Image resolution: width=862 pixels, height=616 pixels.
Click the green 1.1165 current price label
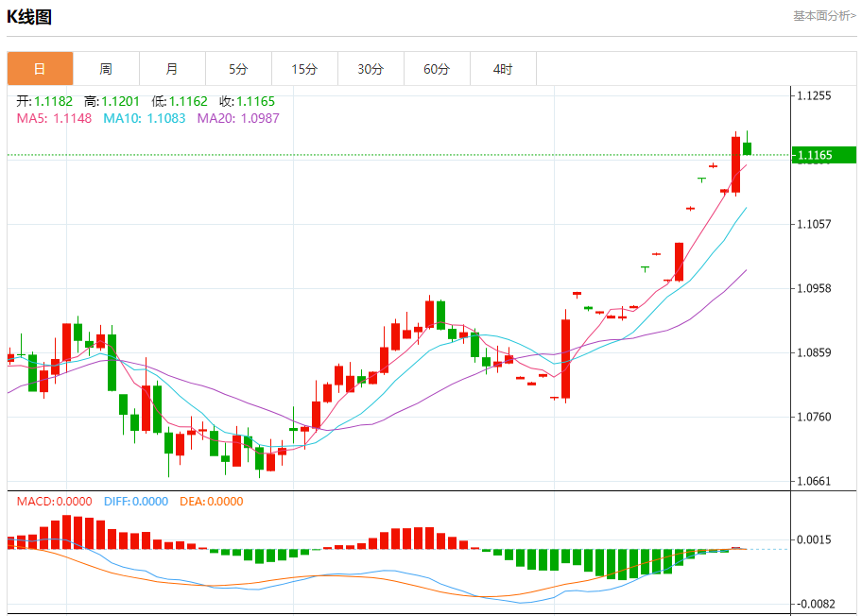[824, 155]
